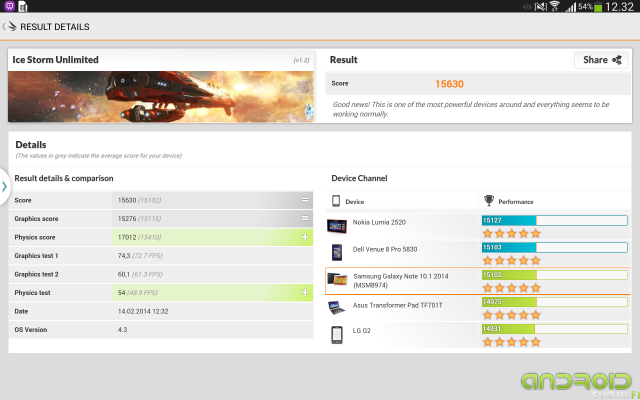Tap the Graphics test 2 row
This screenshot has height=400, width=640.
pyautogui.click(x=161, y=274)
